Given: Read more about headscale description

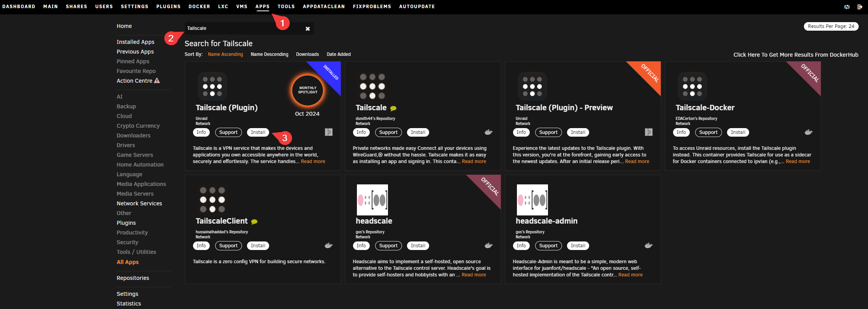Looking at the screenshot, I should point(474,275).
